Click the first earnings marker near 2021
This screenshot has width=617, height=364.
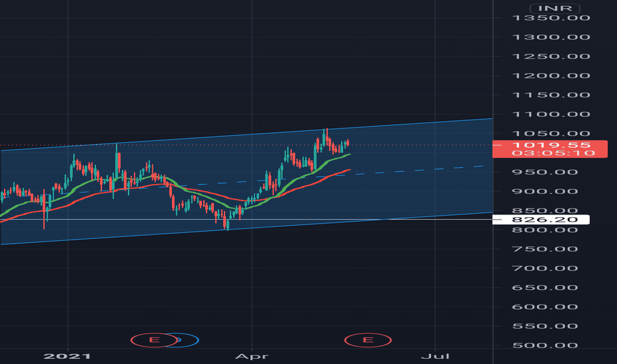tap(154, 340)
